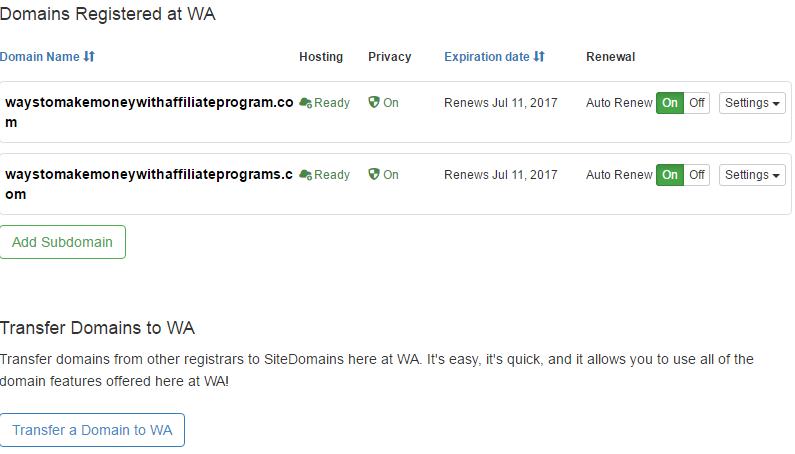Click hosting Ready icon for waystomakemoneywithaffiliateprograms.com
Image resolution: width=795 pixels, height=454 pixels.
click(x=305, y=175)
